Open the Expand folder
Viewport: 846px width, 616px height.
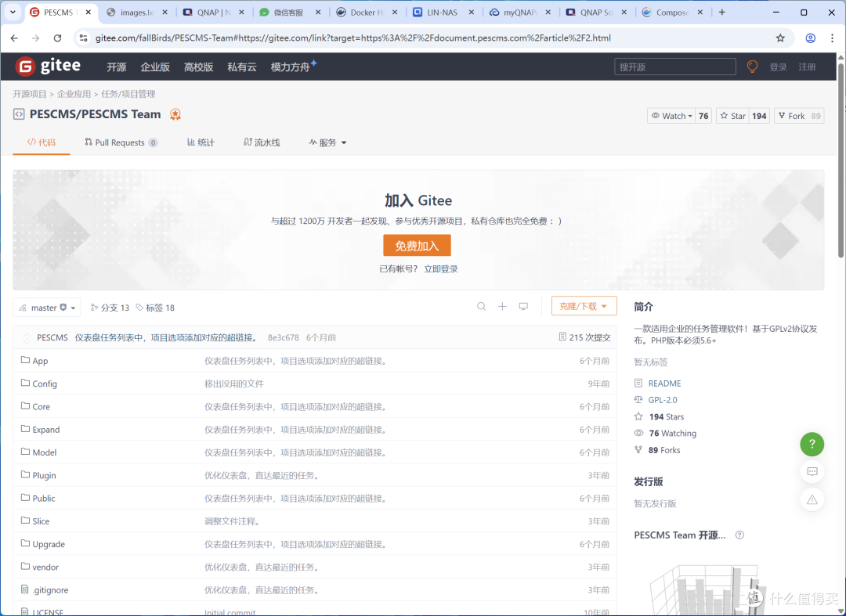[x=46, y=430]
